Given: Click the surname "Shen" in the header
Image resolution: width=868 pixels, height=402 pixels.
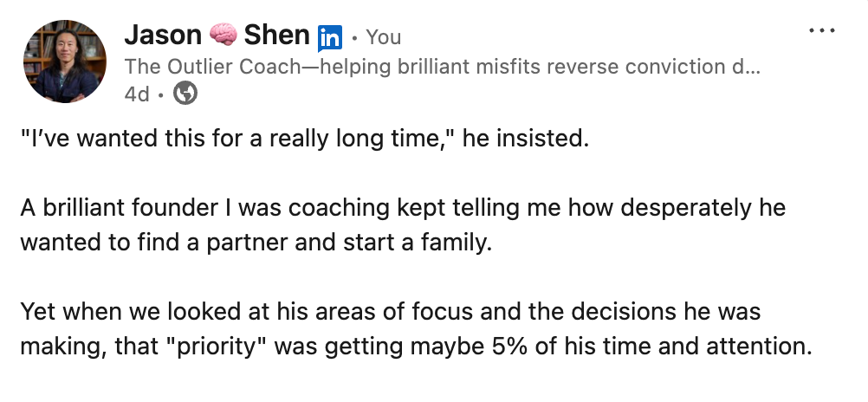Looking at the screenshot, I should (277, 36).
